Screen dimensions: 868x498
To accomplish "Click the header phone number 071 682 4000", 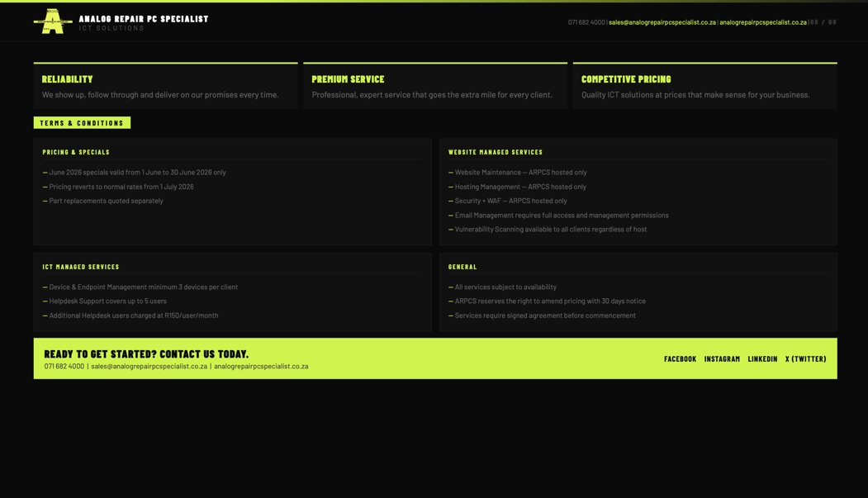I will tap(586, 22).
